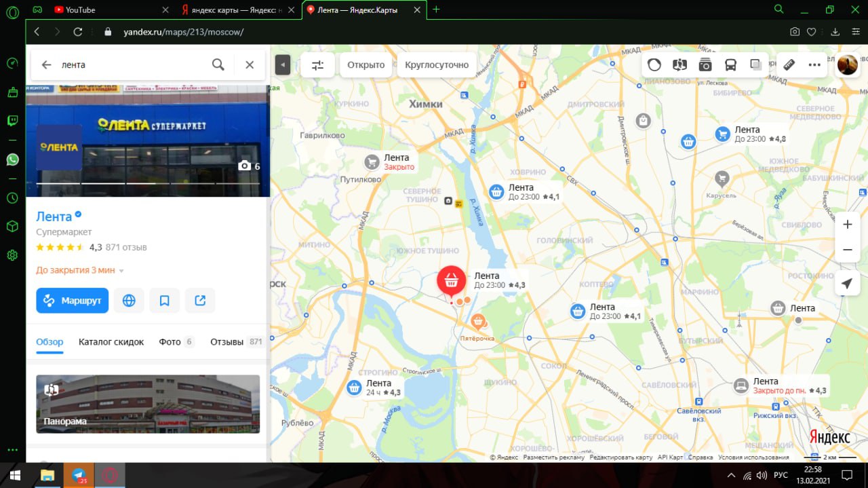Select the Обзор tab
Image resolution: width=868 pixels, height=488 pixels.
pos(50,342)
